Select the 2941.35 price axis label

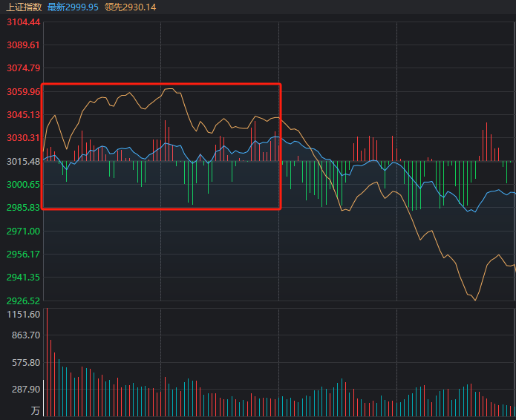click(23, 277)
